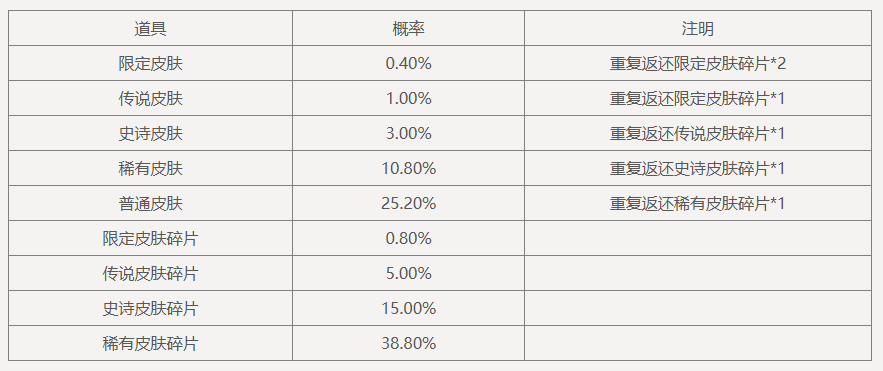This screenshot has height=371, width=883.
Task: Select the 史诗皮肤 item cell
Action: (x=150, y=133)
